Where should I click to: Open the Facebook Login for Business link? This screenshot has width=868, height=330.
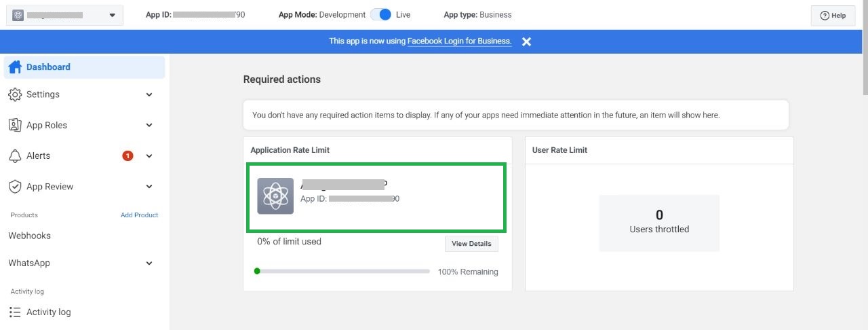[459, 41]
